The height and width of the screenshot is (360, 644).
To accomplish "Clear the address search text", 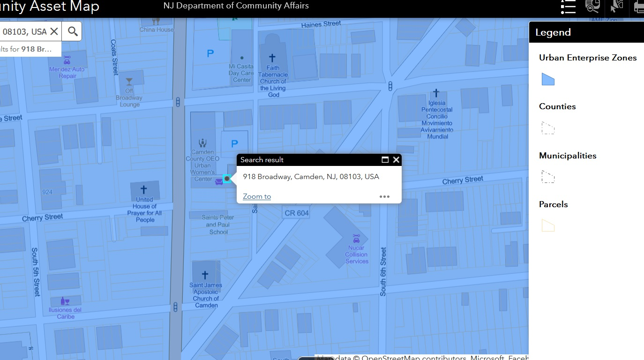I will tap(54, 31).
